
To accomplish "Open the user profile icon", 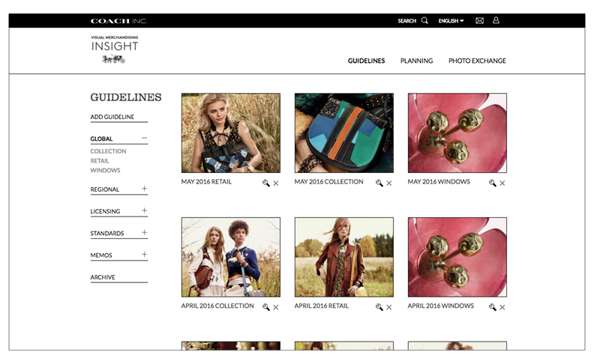I will [496, 20].
